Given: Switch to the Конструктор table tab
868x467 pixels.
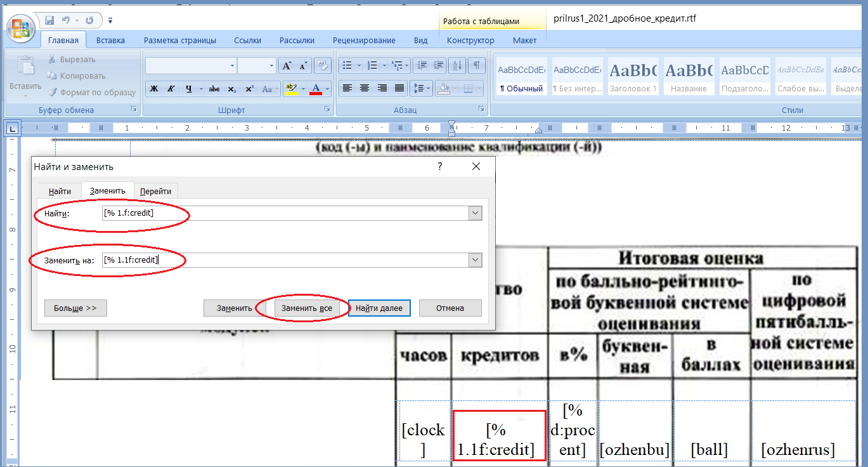Looking at the screenshot, I should pos(470,40).
